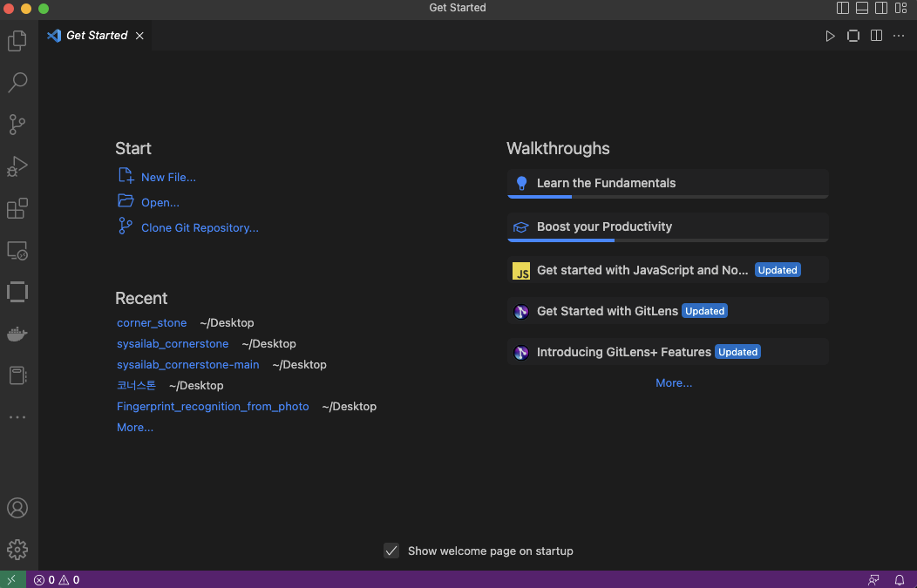Click More... under Walkthroughs
This screenshot has width=917, height=588.
coord(674,382)
